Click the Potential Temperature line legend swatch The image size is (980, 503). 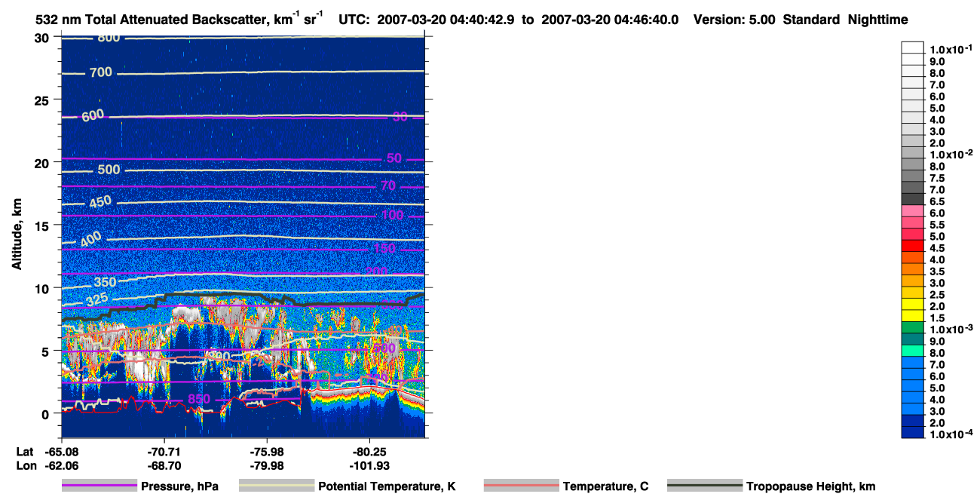coord(277,486)
